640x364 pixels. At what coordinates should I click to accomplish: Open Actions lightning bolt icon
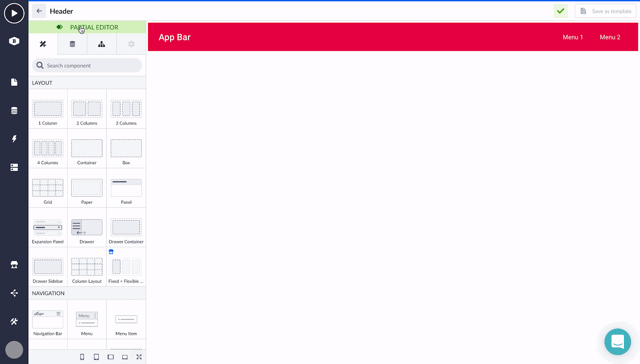pyautogui.click(x=14, y=139)
